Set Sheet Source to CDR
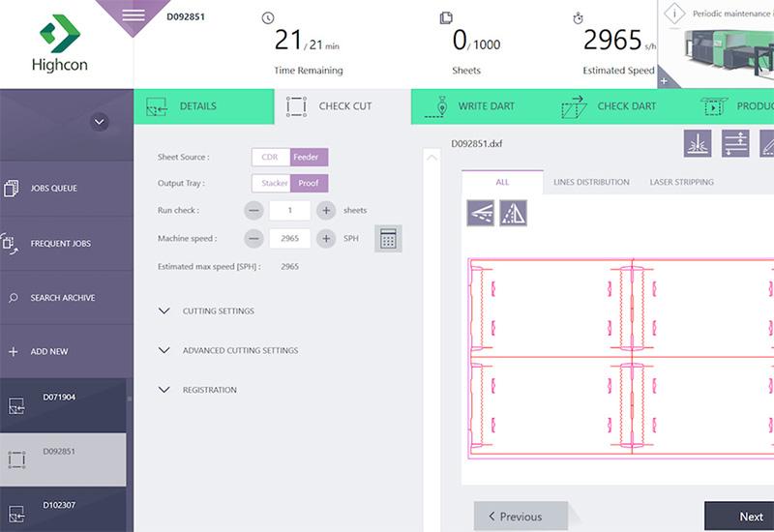 pos(270,157)
